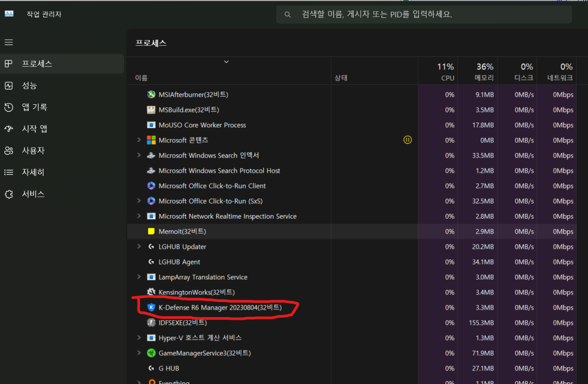
Task: Click the Office Click-to-Run (SxS) icon
Action: (x=151, y=201)
